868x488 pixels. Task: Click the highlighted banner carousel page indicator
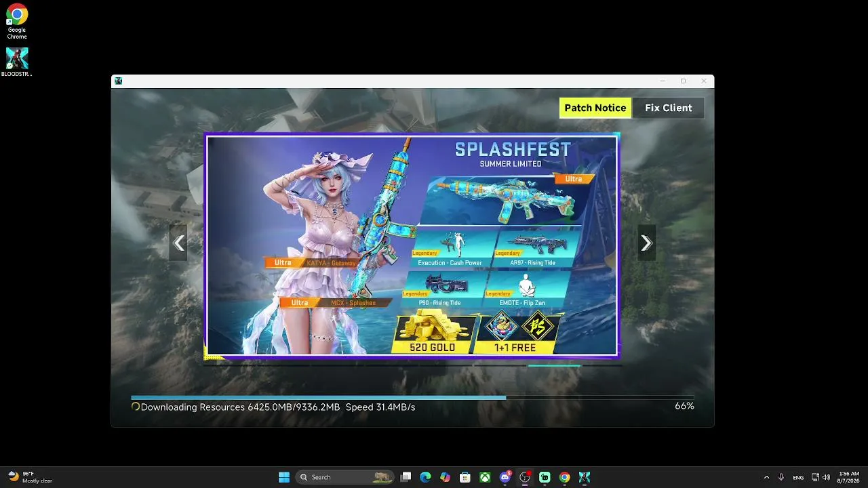click(x=554, y=365)
